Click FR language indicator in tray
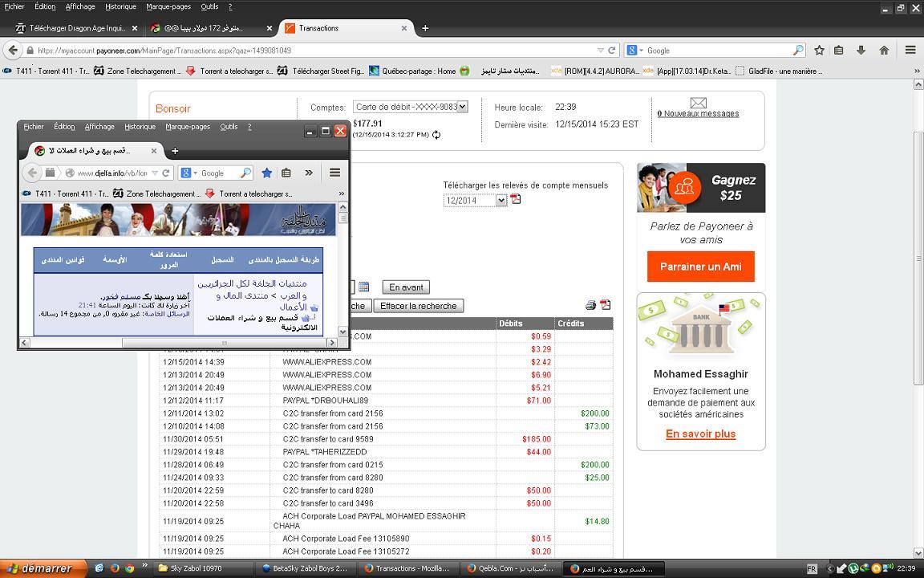This screenshot has width=924, height=578. 812,569
